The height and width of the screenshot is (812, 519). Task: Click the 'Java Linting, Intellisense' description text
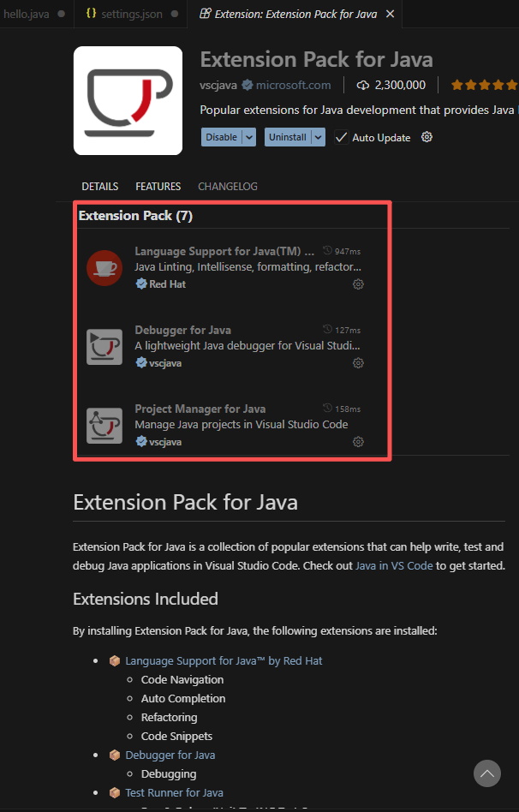[248, 267]
